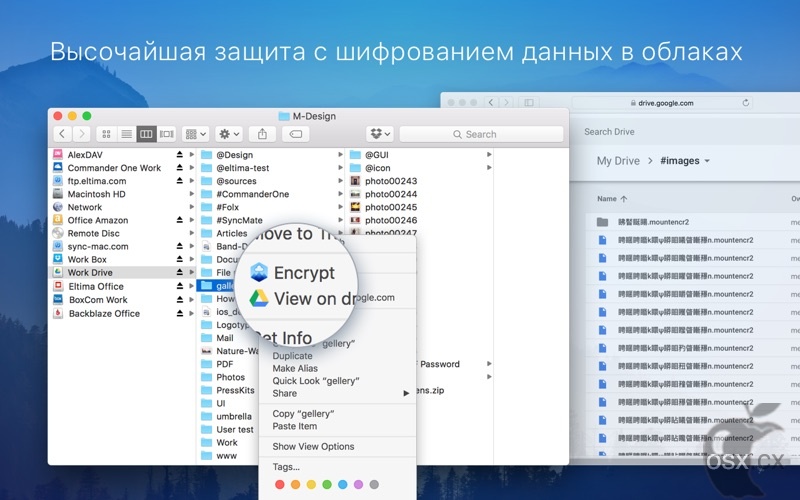The height and width of the screenshot is (500, 800).
Task: Switch Finder to cover flow view
Action: [166, 134]
